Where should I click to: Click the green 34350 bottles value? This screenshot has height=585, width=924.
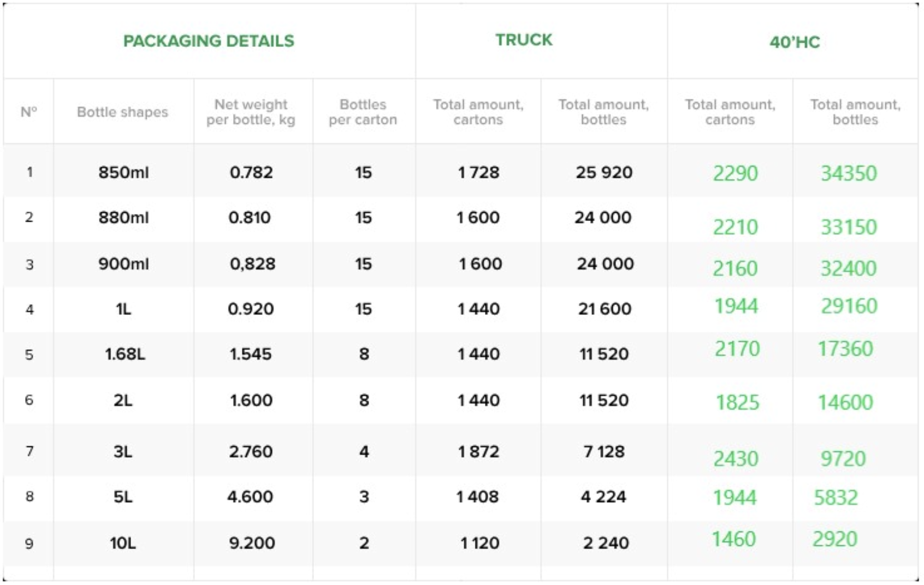tap(849, 174)
